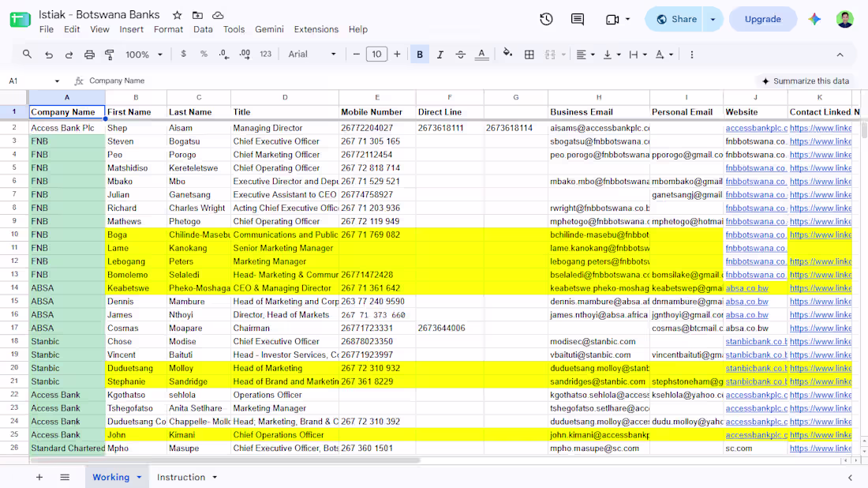Viewport: 868px width, 488px height.
Task: Open the File menu
Action: [x=47, y=29]
